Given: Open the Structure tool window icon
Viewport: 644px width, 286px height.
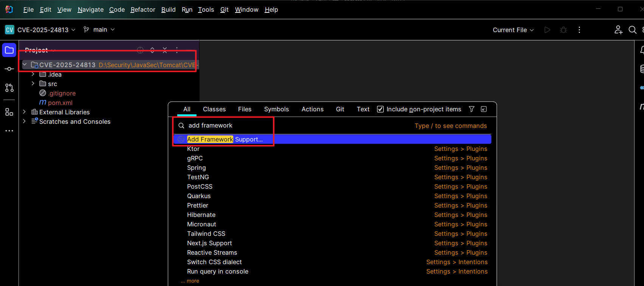Looking at the screenshot, I should tap(9, 112).
